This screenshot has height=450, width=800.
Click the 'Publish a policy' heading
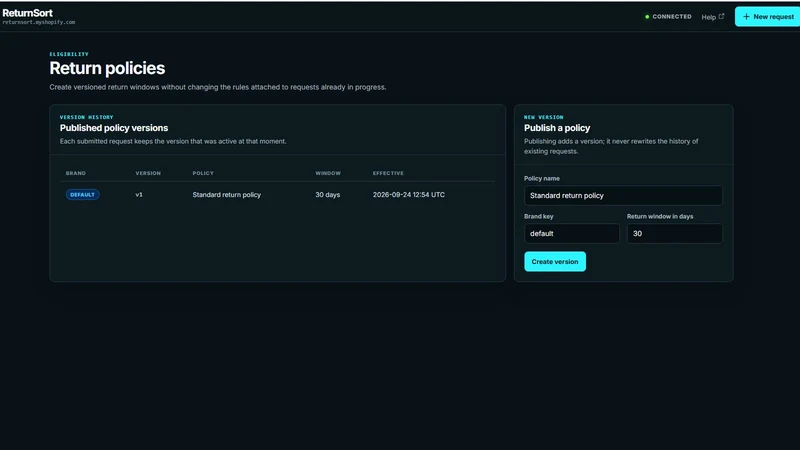[557, 128]
